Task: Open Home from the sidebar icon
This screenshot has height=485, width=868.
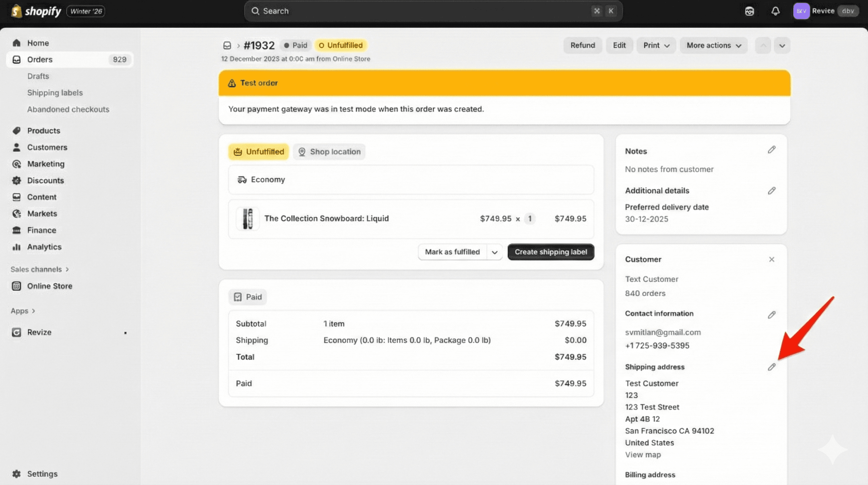Action: coord(16,43)
